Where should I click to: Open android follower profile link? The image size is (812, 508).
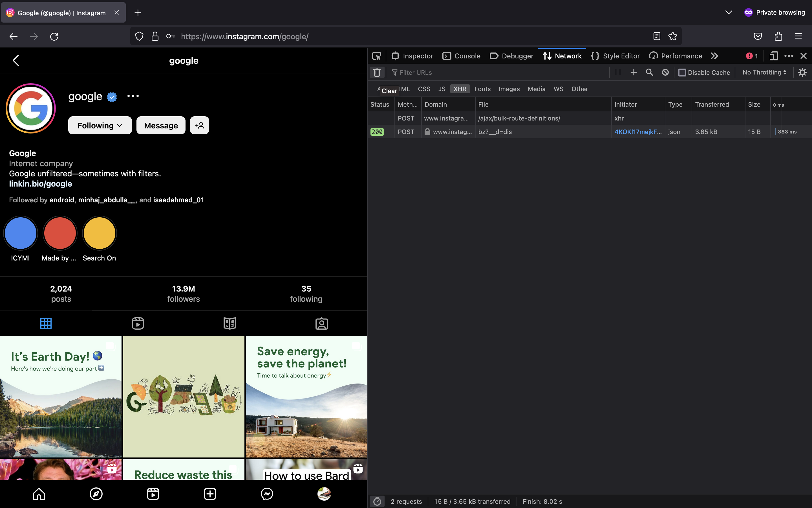[62, 200]
